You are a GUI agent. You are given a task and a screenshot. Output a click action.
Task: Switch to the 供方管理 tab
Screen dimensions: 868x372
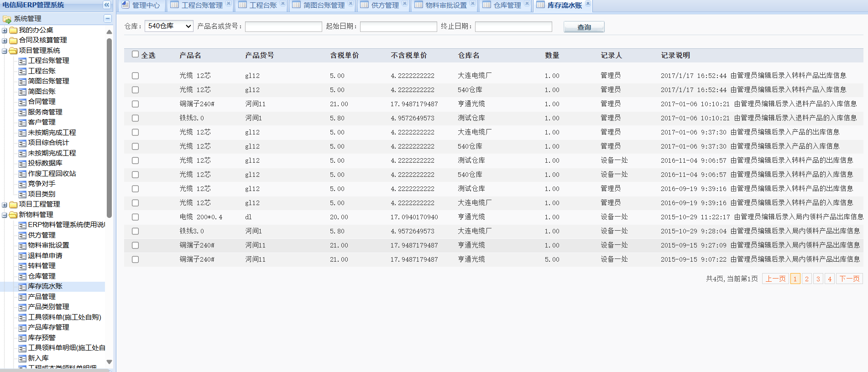click(380, 5)
